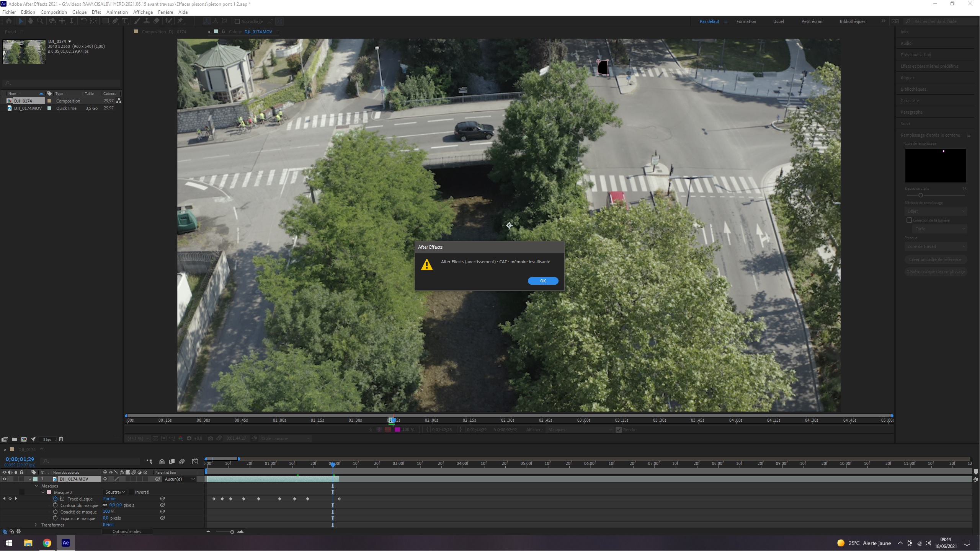The height and width of the screenshot is (551, 980).
Task: Click Réinit. to reset Transformer
Action: tap(109, 525)
